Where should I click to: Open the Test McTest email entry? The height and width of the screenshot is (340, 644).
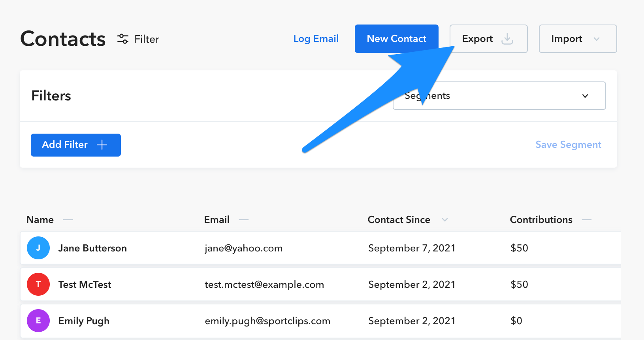click(x=264, y=284)
